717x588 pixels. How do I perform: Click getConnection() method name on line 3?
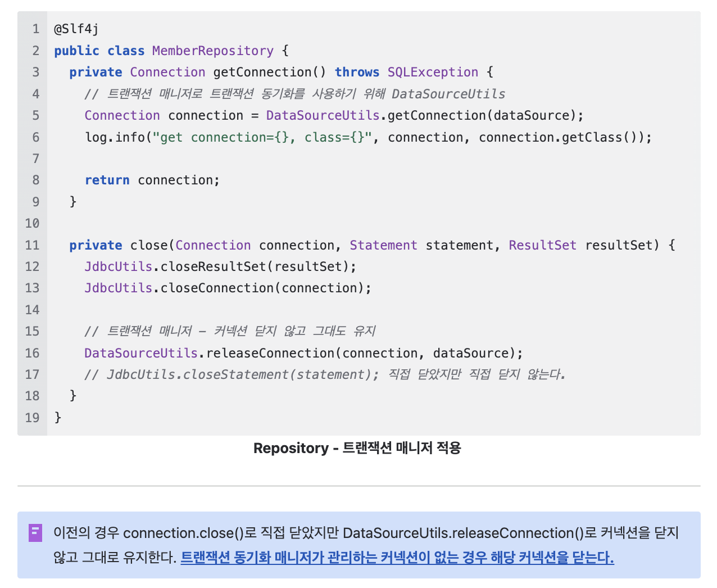click(270, 72)
